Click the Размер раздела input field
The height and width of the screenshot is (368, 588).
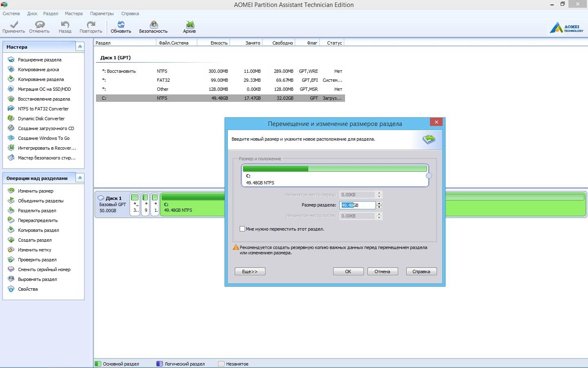pyautogui.click(x=357, y=205)
